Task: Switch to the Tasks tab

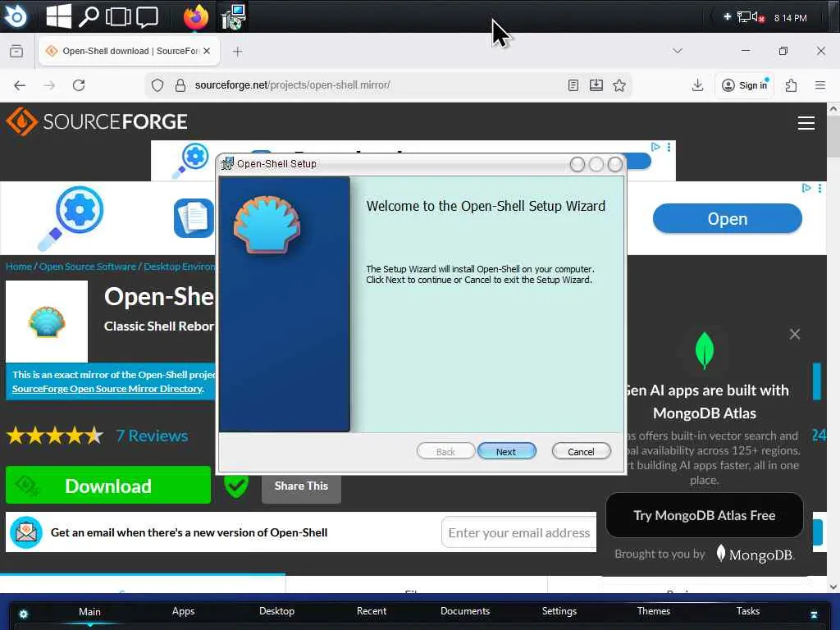Action: pyautogui.click(x=748, y=610)
